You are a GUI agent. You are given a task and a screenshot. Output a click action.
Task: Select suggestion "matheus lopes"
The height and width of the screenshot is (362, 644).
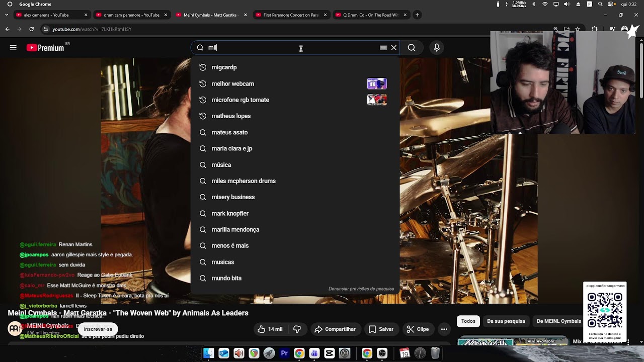tap(295, 116)
